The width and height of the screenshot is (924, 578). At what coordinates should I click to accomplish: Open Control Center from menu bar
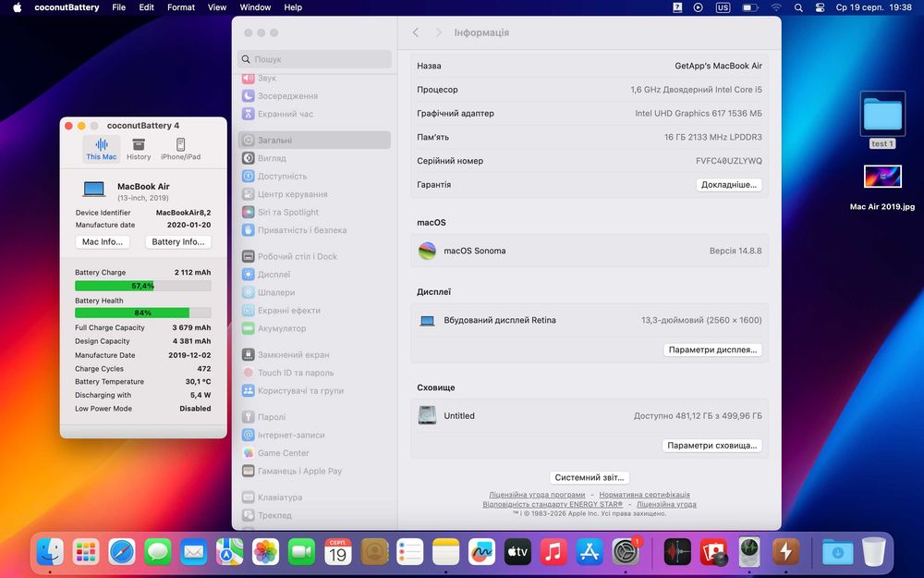(x=820, y=7)
